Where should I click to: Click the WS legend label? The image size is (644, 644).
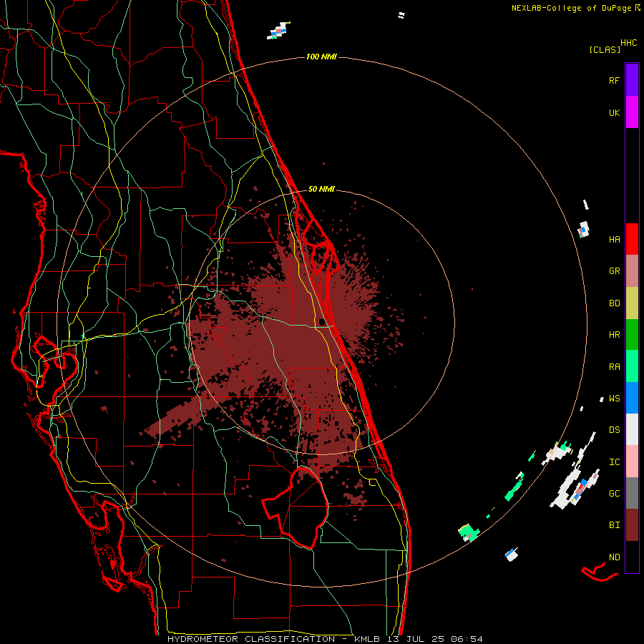coord(614,399)
